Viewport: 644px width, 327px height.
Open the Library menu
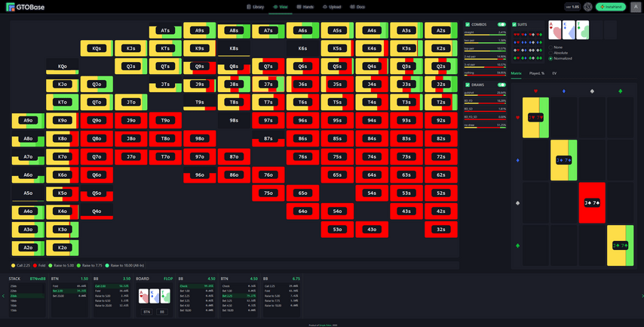[x=257, y=6]
